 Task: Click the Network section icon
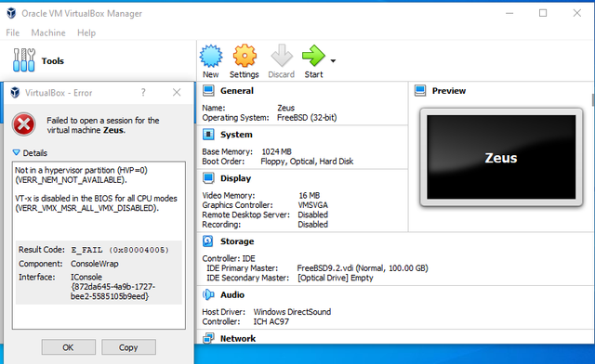tap(208, 338)
